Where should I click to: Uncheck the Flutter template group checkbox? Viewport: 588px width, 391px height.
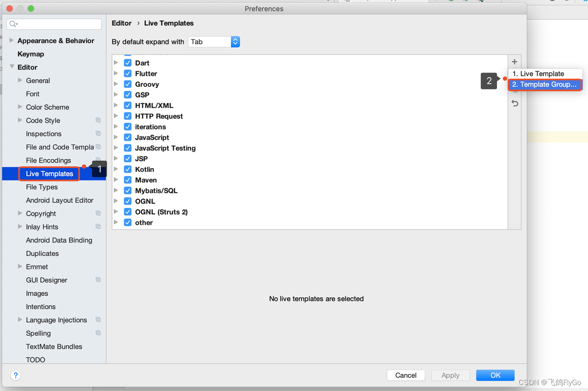coord(128,74)
